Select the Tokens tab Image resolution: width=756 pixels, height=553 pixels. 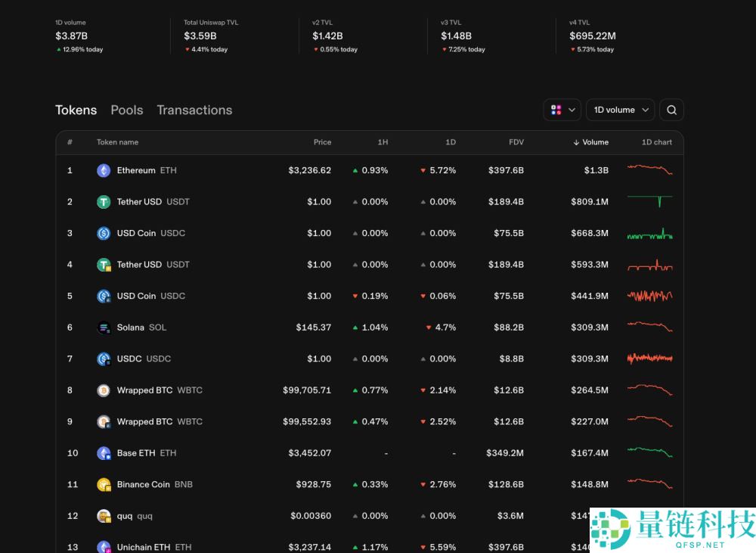click(x=76, y=110)
